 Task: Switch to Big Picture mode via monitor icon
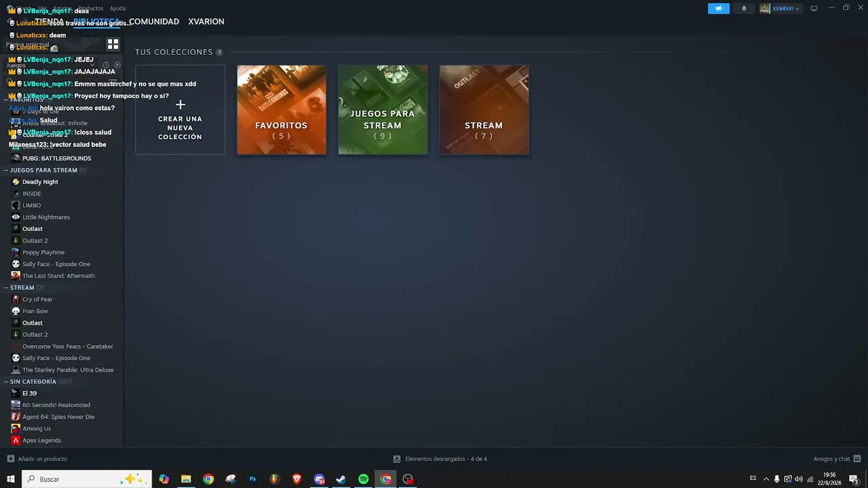(814, 8)
